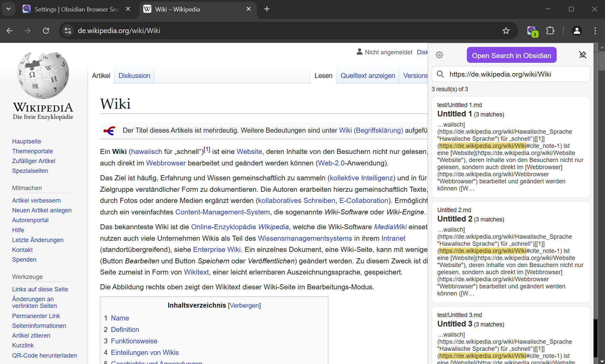The width and height of the screenshot is (605, 364).
Task: Bookmark this page with the star icon
Action: [x=506, y=31]
